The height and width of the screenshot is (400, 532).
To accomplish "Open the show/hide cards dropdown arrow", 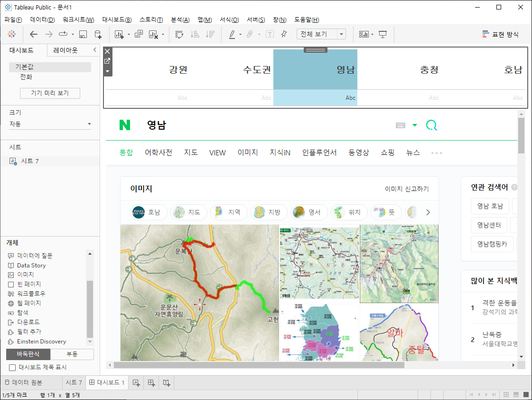I will (x=372, y=34).
